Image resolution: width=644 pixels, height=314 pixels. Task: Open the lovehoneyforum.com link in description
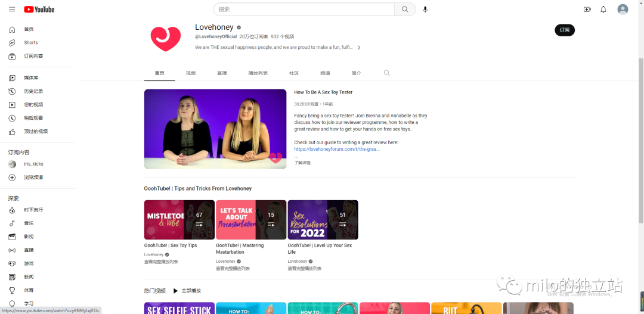[x=337, y=150]
